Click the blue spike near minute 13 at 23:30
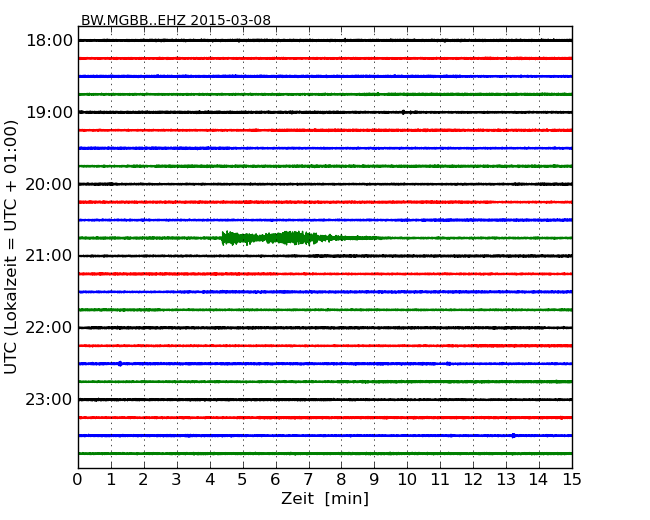The height and width of the screenshot is (520, 650). pos(514,435)
